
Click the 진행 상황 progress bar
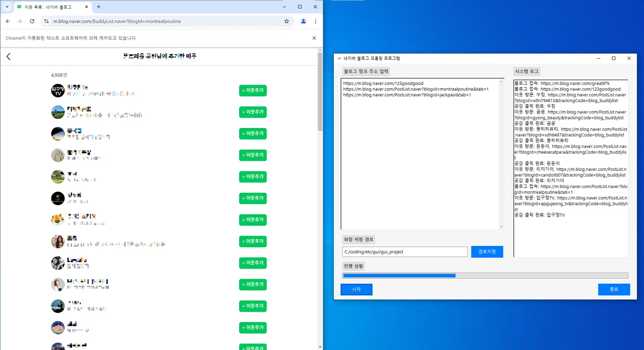(485, 276)
